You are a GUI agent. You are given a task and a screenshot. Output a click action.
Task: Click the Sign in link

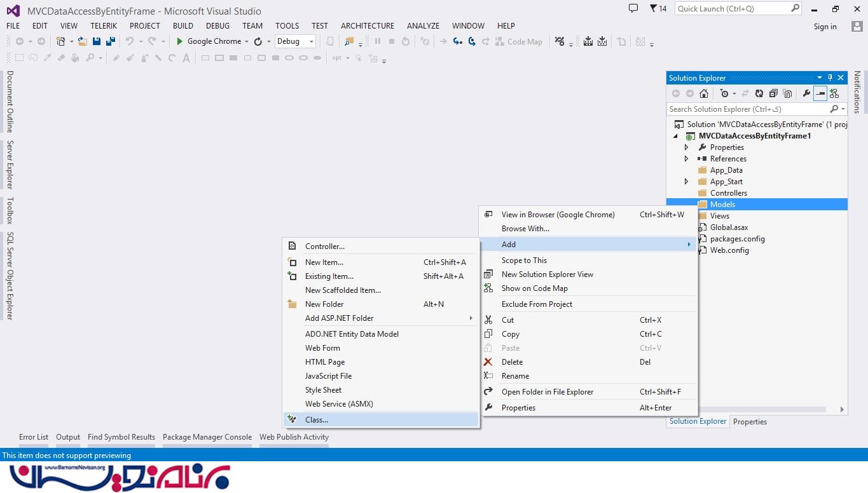(x=825, y=27)
